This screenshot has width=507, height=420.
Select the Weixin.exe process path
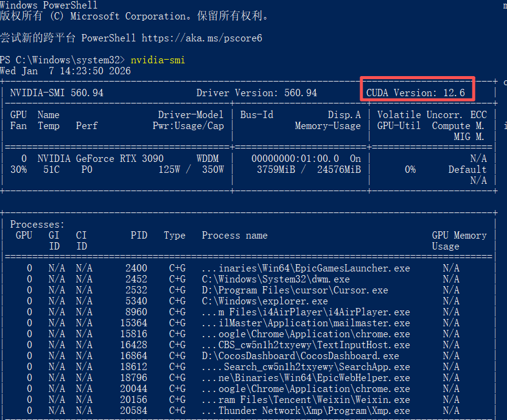306,400
